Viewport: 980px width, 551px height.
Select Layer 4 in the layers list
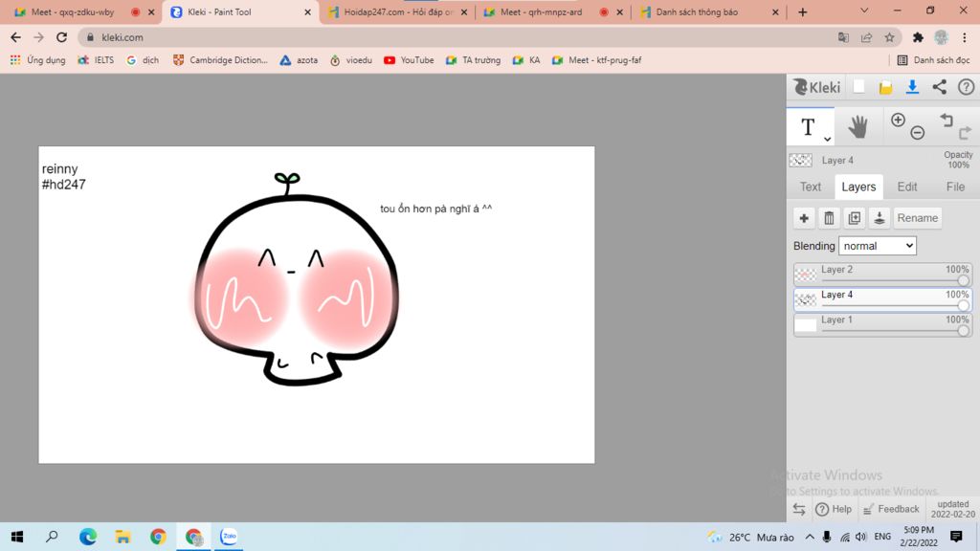tap(881, 299)
